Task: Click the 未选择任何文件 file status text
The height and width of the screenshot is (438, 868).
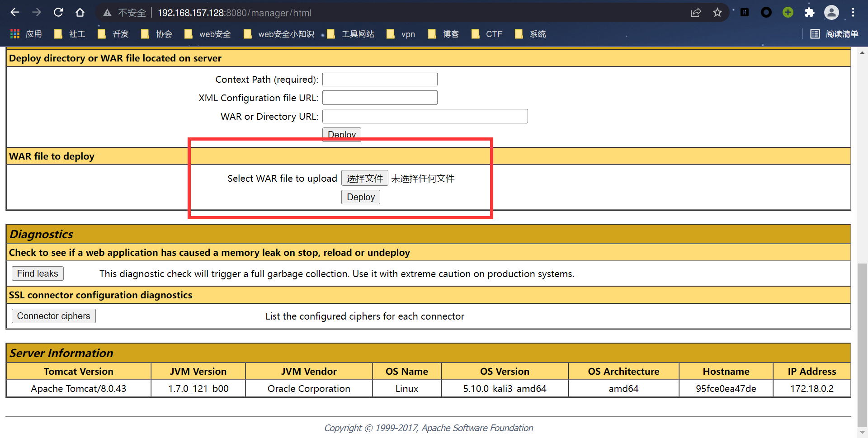Action: tap(423, 179)
